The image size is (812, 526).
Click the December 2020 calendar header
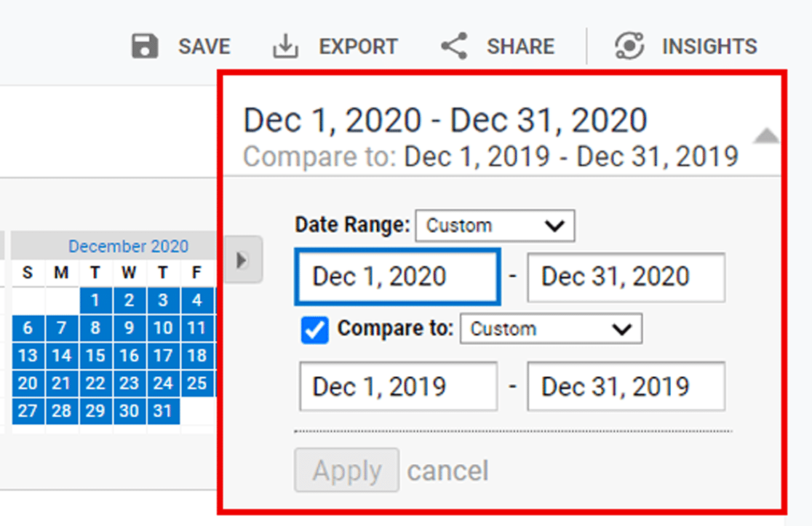click(x=128, y=245)
